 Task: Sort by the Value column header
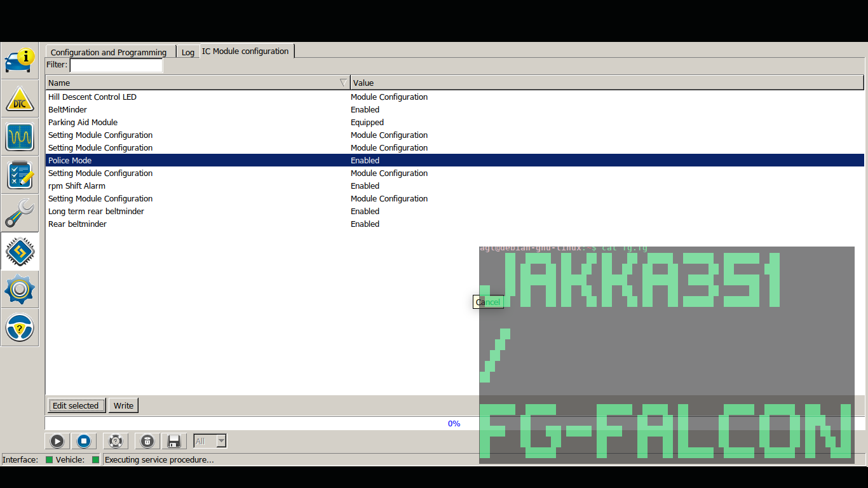pos(607,83)
